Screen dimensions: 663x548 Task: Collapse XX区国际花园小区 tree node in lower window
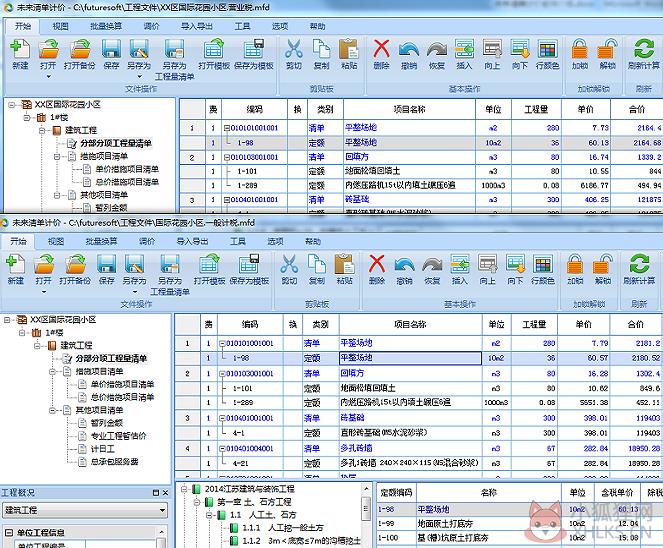coord(7,320)
